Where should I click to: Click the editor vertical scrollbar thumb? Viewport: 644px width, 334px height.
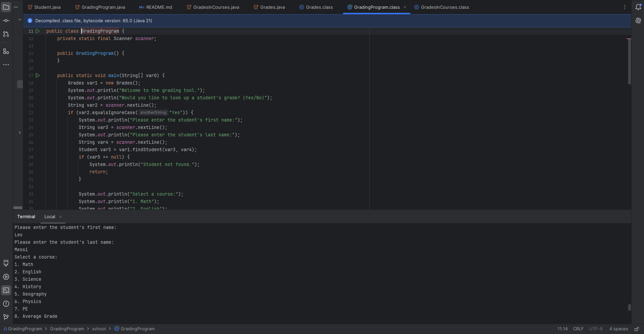click(x=629, y=61)
